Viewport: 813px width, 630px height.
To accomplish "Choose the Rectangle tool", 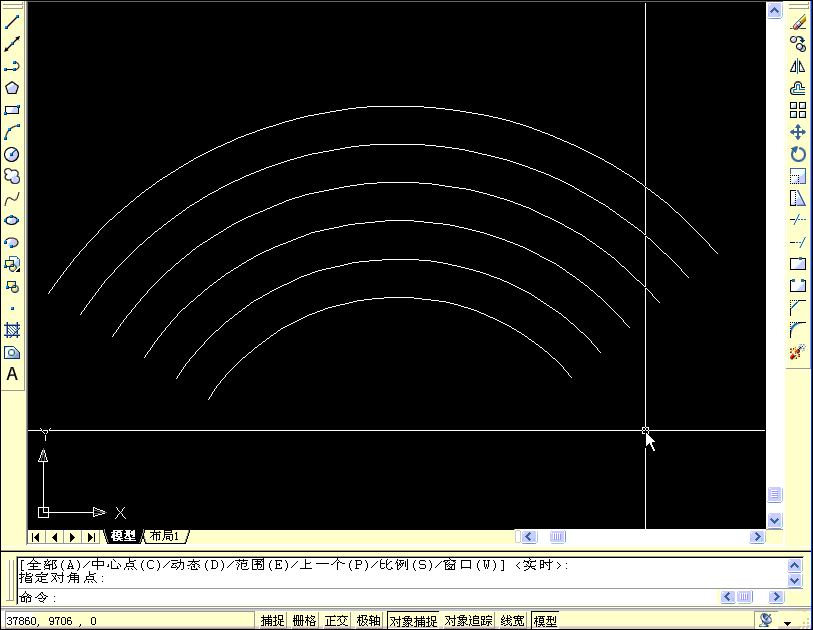I will point(11,110).
